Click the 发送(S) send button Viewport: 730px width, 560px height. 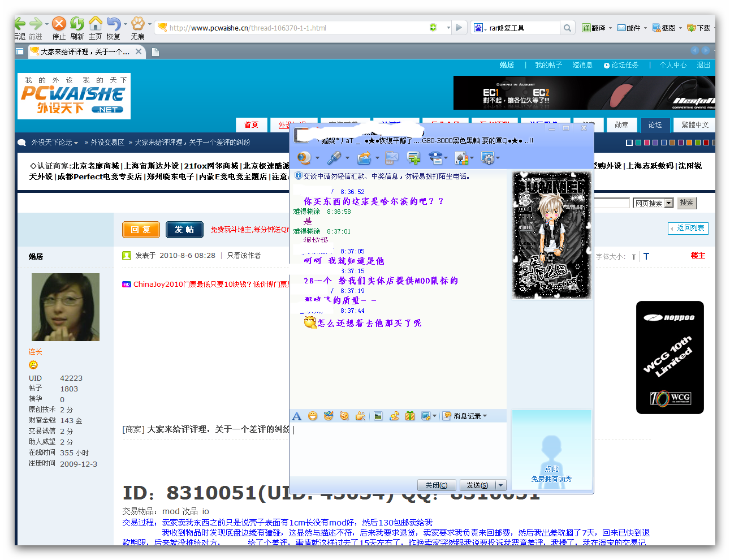[x=477, y=485]
